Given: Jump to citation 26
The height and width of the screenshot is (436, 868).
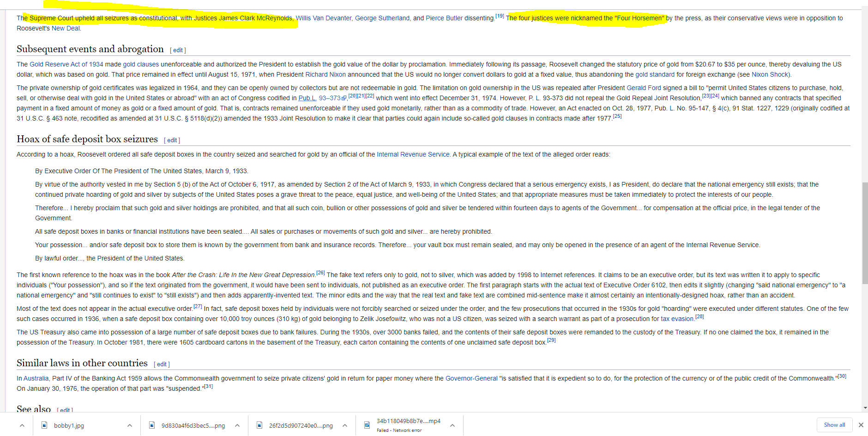Looking at the screenshot, I should 320,272.
